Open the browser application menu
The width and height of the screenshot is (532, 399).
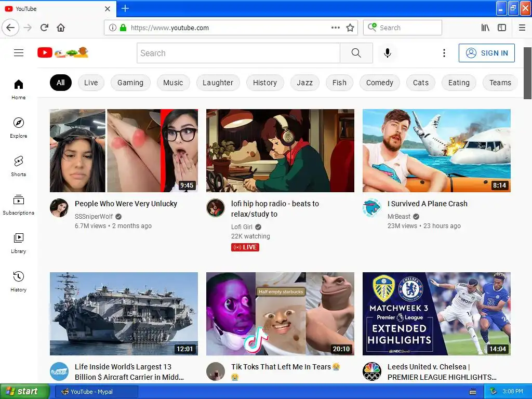click(522, 28)
